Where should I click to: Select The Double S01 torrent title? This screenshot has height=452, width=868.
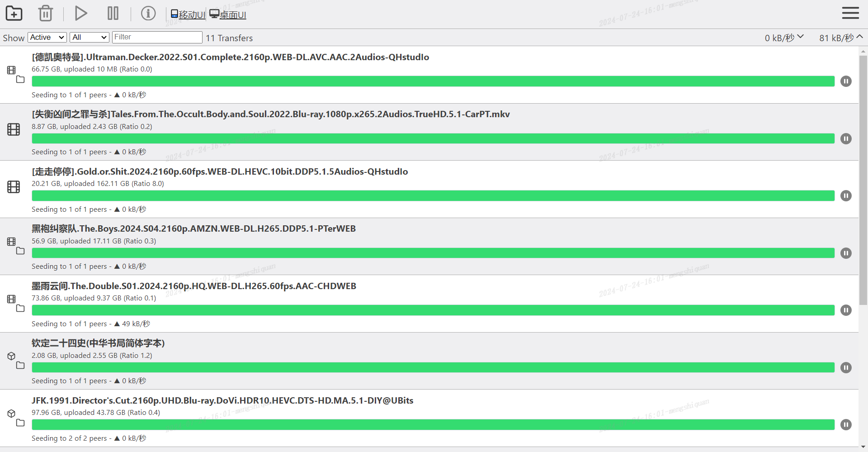tap(193, 286)
